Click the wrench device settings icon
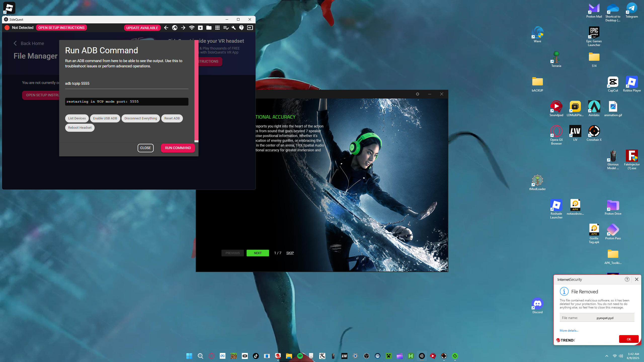 coord(233,28)
